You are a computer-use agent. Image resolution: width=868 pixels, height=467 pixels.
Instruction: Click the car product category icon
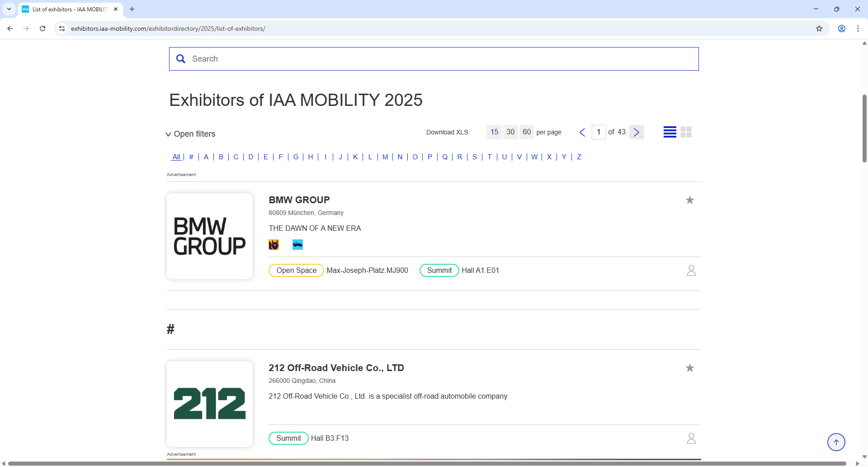tap(297, 244)
